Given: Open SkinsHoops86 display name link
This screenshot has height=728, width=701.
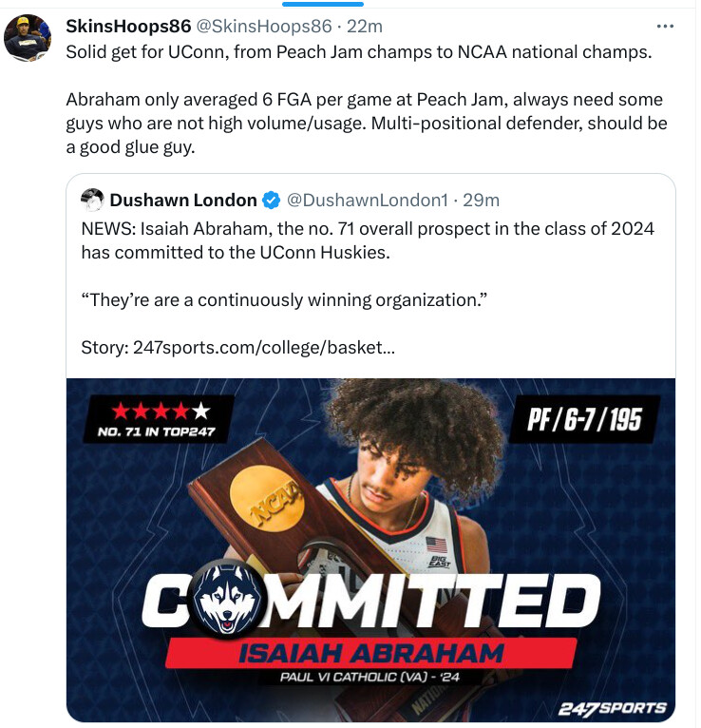Looking at the screenshot, I should [x=127, y=26].
